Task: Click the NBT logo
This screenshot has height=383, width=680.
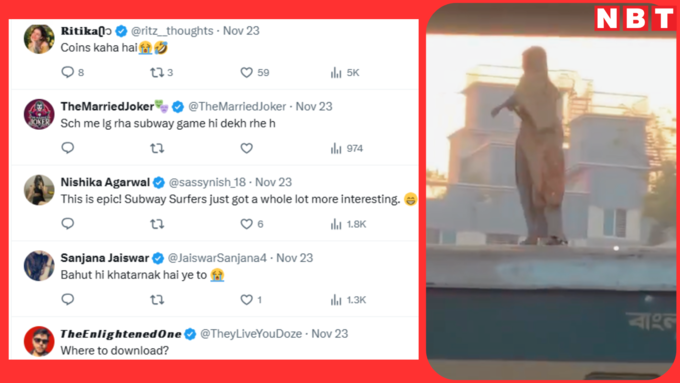Action: click(635, 18)
